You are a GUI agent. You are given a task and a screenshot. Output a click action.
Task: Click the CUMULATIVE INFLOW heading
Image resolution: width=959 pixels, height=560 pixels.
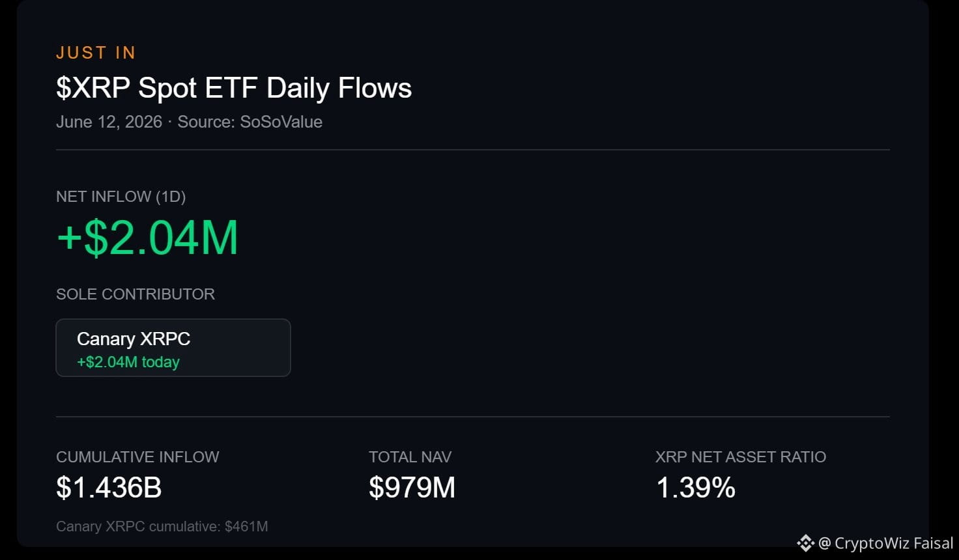click(x=137, y=457)
